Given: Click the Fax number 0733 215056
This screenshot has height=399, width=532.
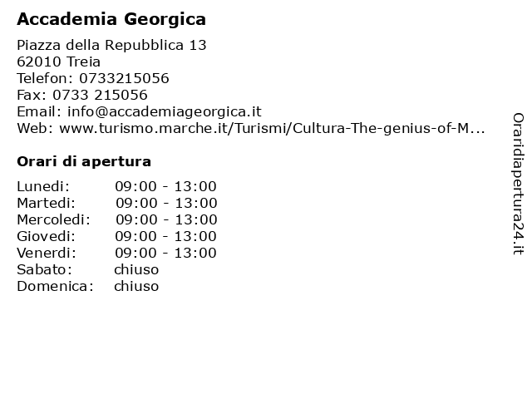Looking at the screenshot, I should point(100,95).
